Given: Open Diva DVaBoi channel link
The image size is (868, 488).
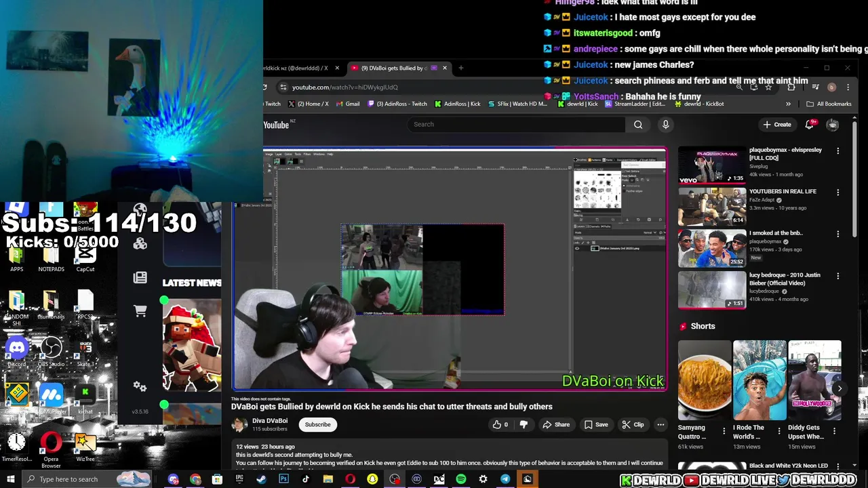Looking at the screenshot, I should pyautogui.click(x=270, y=420).
